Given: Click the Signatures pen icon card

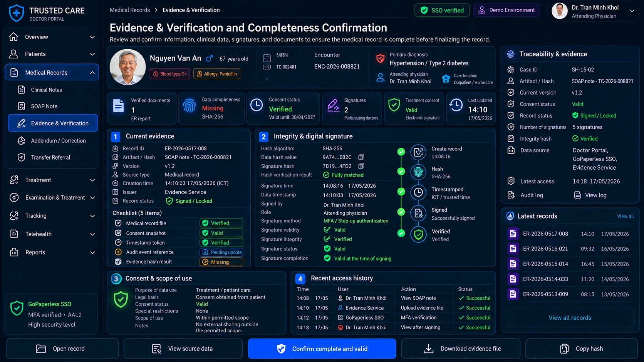Looking at the screenshot, I should pyautogui.click(x=333, y=105).
